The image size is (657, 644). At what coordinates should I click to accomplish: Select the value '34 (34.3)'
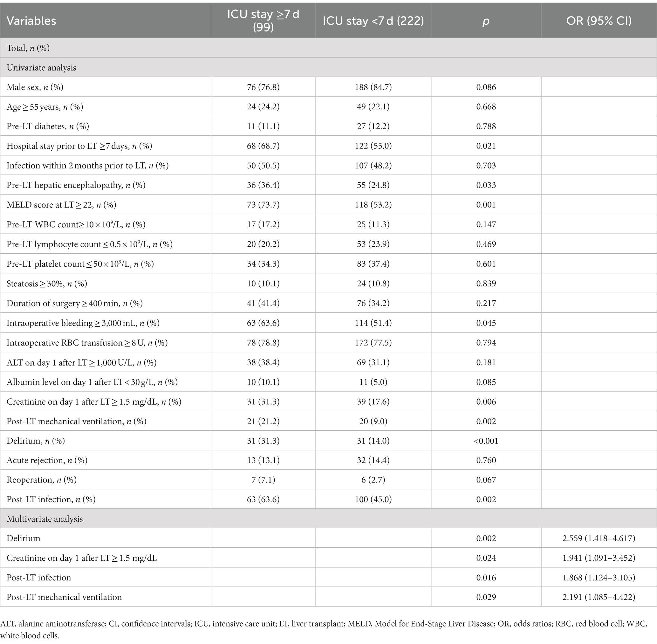(x=263, y=264)
